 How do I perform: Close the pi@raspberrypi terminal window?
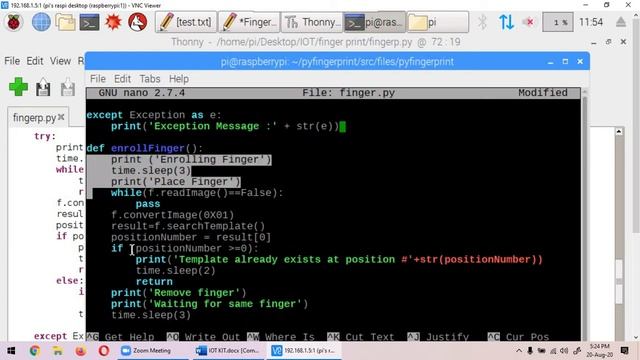click(580, 62)
